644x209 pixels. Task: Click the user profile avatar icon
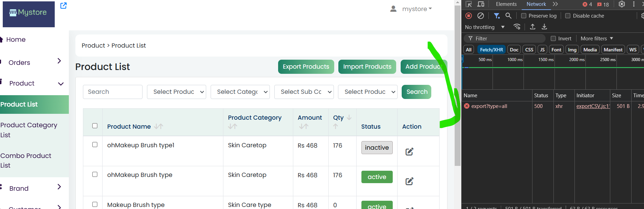point(393,9)
